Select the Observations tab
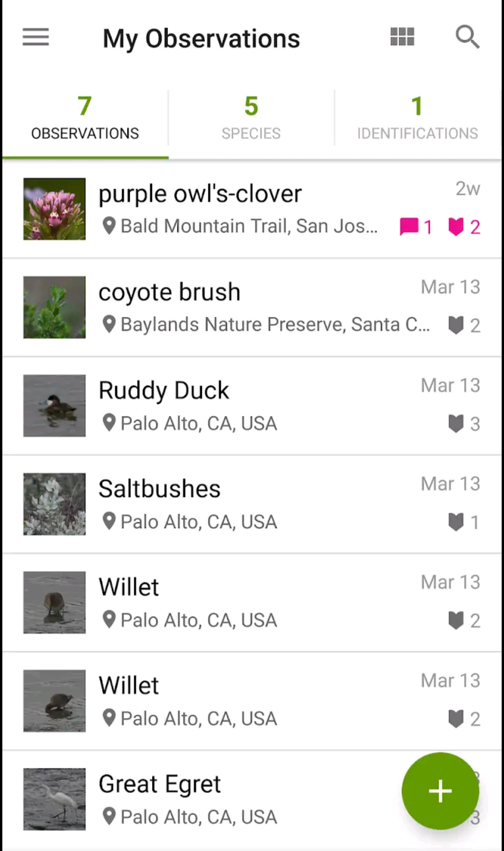Screen dimensions: 504x851 85,119
